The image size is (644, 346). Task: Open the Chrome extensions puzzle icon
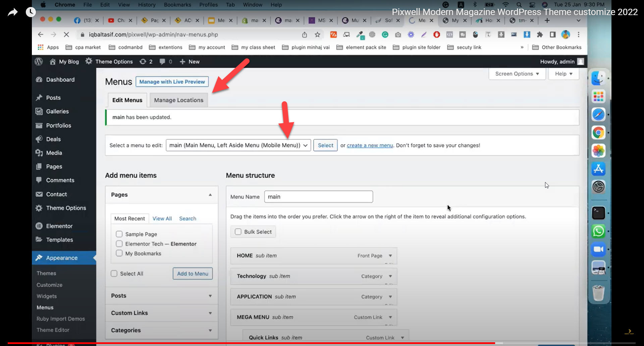(x=540, y=35)
